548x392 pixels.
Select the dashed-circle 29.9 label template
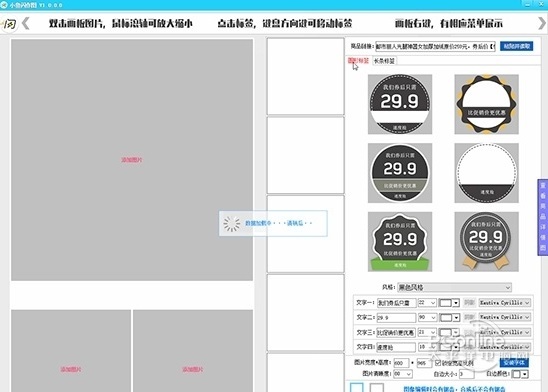point(400,104)
